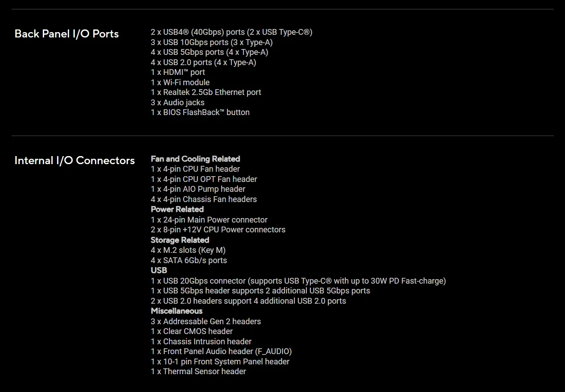Image resolution: width=565 pixels, height=392 pixels.
Task: Select the M.2 slots (Key M) line
Action: click(188, 250)
